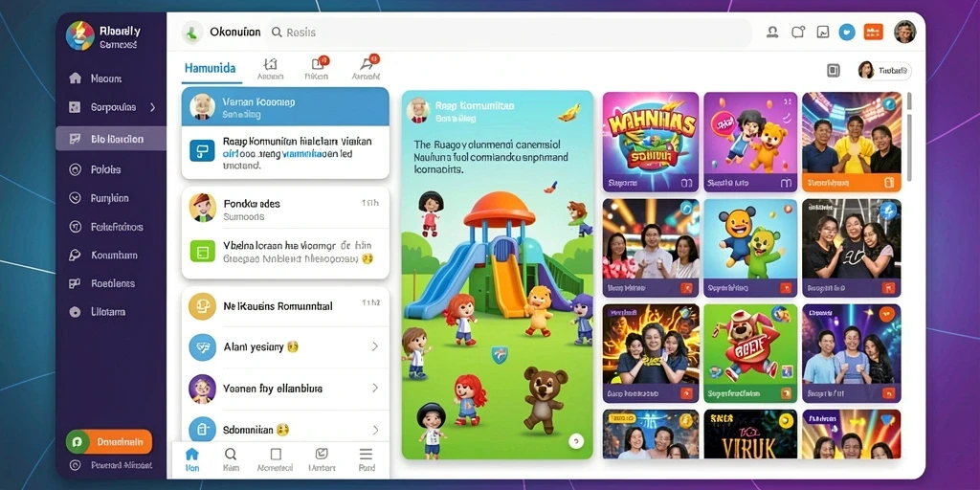Expand the Sdonuniian row chevron
Screen dimensions: 980x490
375,430
